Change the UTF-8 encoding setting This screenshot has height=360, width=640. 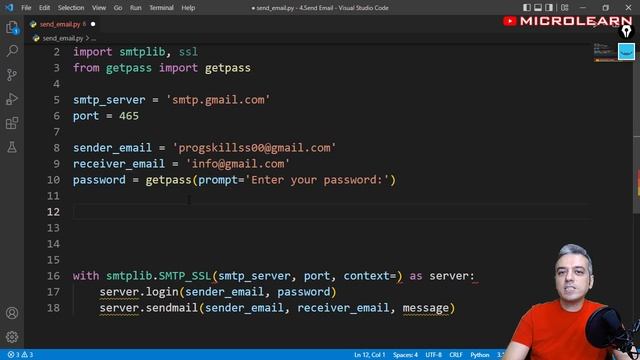click(433, 355)
